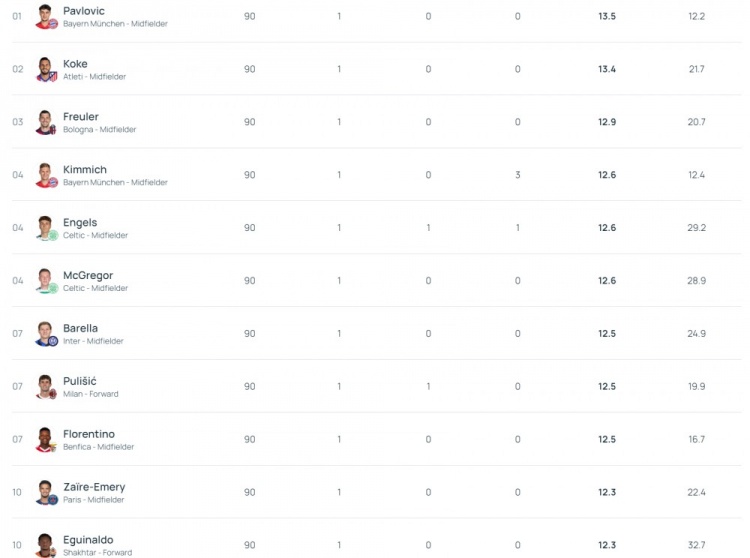Click Kimmich's Bayern München avatar
Image resolution: width=750 pixels, height=558 pixels.
point(46,175)
